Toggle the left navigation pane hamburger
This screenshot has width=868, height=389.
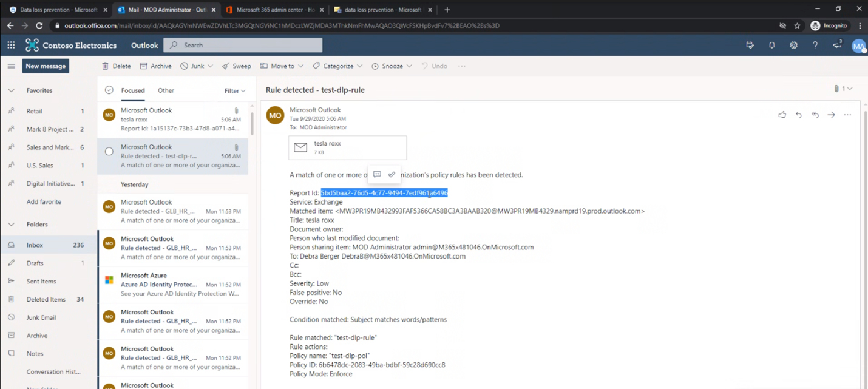(11, 66)
